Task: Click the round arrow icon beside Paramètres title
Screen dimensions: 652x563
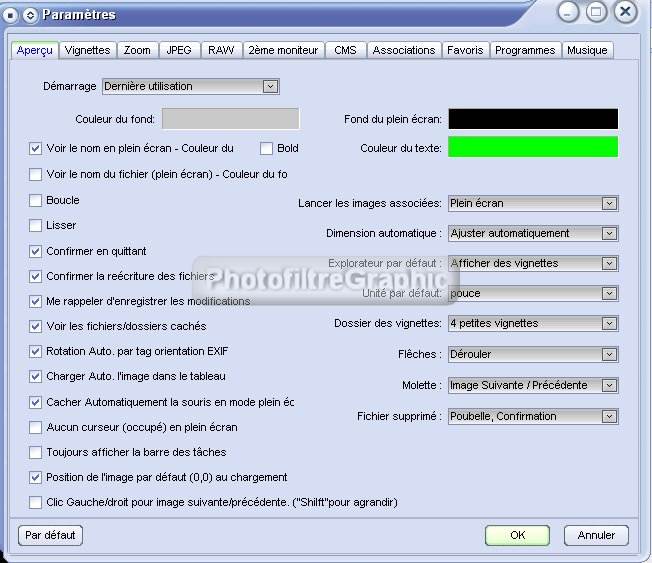Action: 30,15
